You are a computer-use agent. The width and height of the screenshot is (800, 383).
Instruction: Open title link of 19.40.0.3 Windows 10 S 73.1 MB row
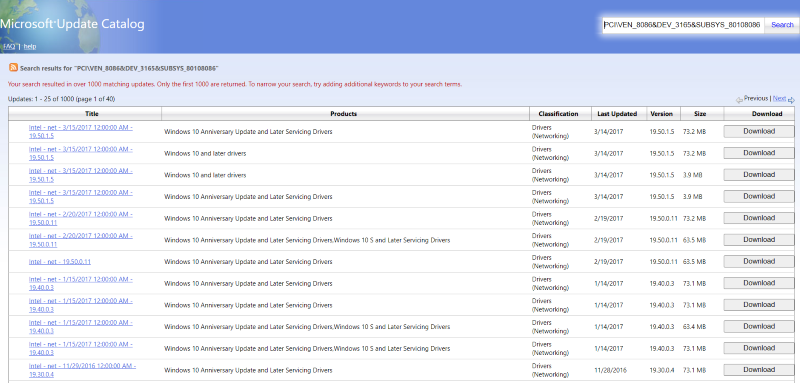pos(81,349)
